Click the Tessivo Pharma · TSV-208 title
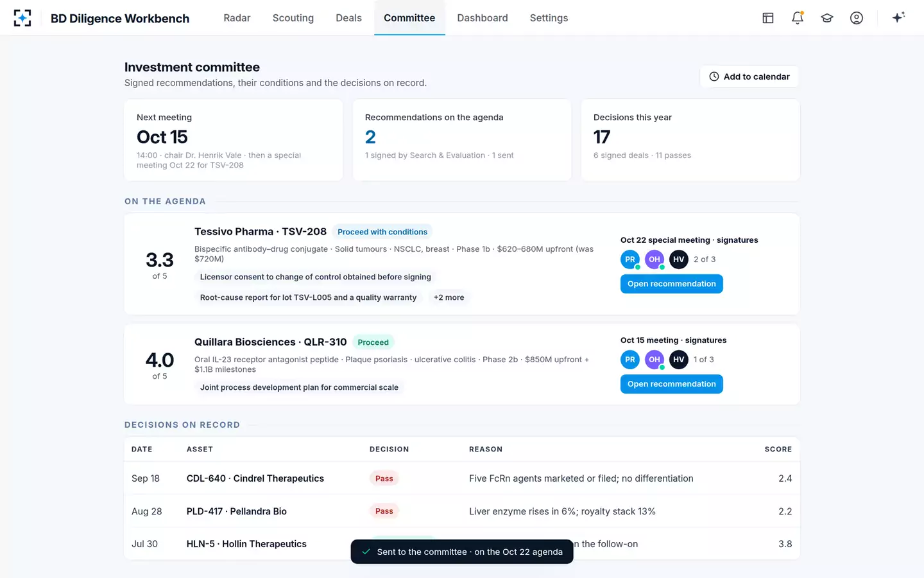This screenshot has height=578, width=924. [x=261, y=231]
